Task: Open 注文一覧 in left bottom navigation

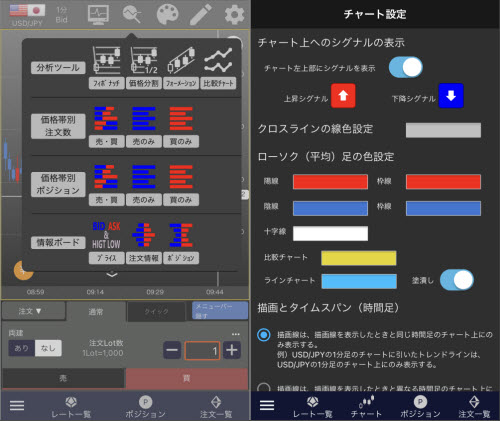Action: click(216, 407)
